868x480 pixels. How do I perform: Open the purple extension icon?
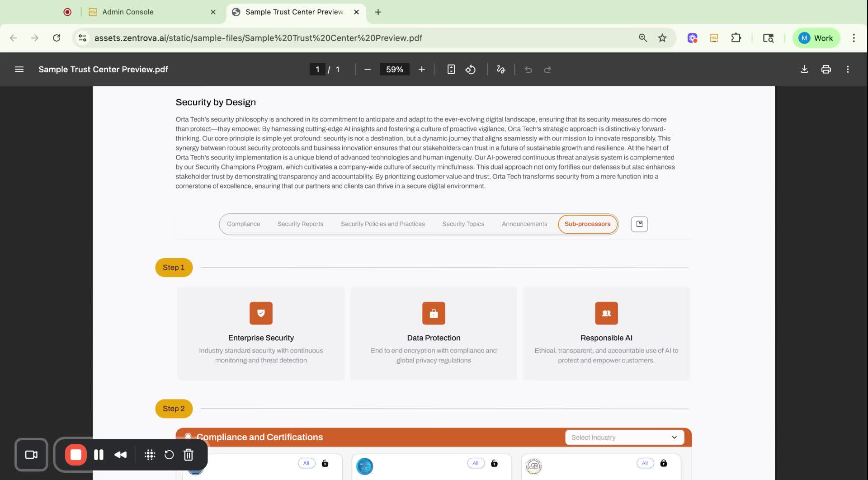pos(692,38)
